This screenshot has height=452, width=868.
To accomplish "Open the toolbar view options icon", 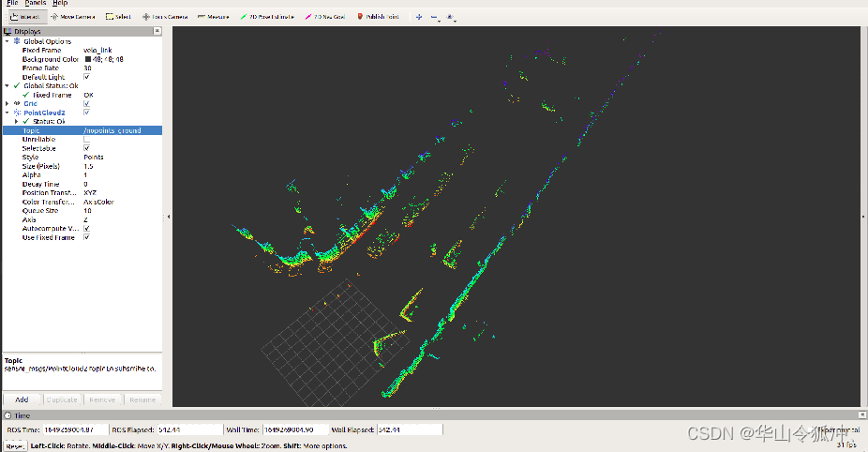I will [451, 17].
